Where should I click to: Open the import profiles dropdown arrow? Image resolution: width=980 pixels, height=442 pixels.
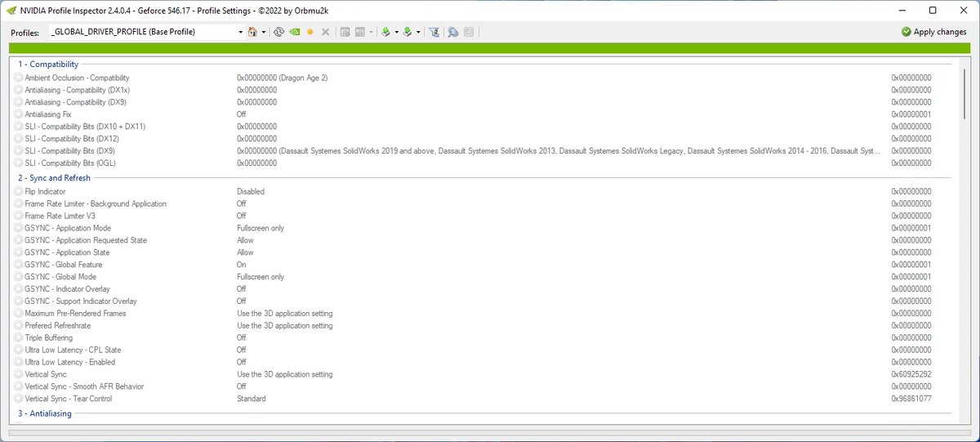pos(418,32)
